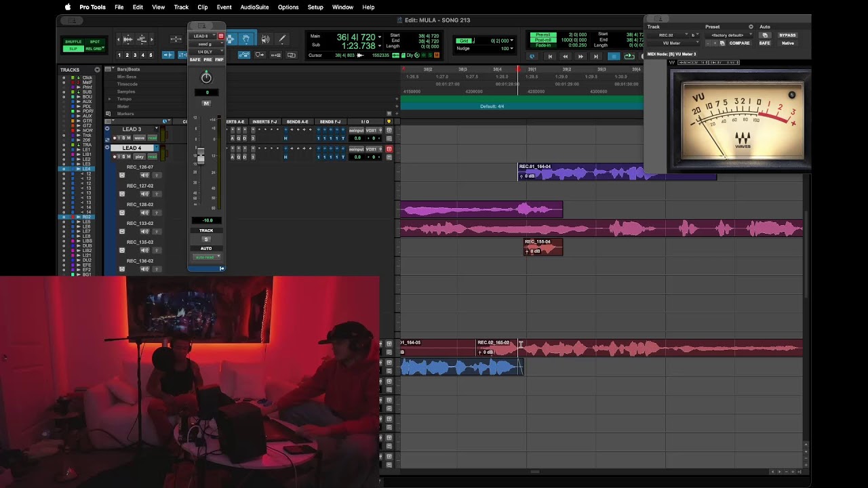
Task: Click the fader window pin icon
Action: [x=220, y=36]
